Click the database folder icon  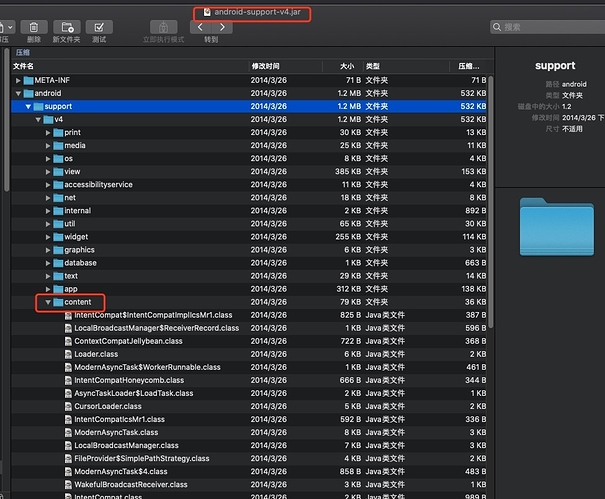(58, 263)
